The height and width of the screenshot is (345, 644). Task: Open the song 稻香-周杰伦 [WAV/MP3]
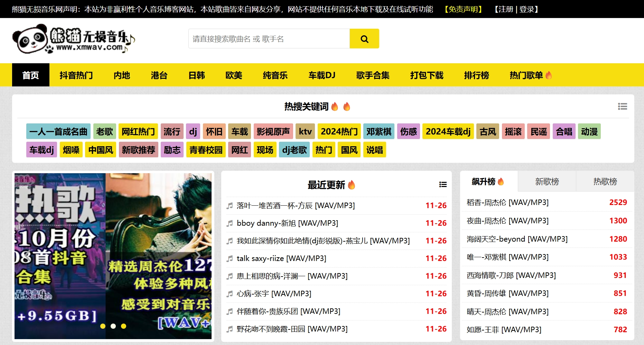pos(507,203)
